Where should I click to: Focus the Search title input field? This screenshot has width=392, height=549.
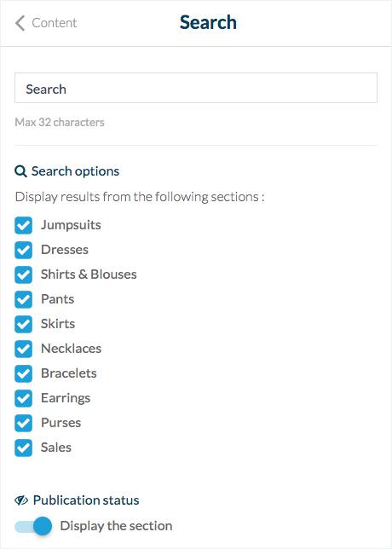[196, 88]
